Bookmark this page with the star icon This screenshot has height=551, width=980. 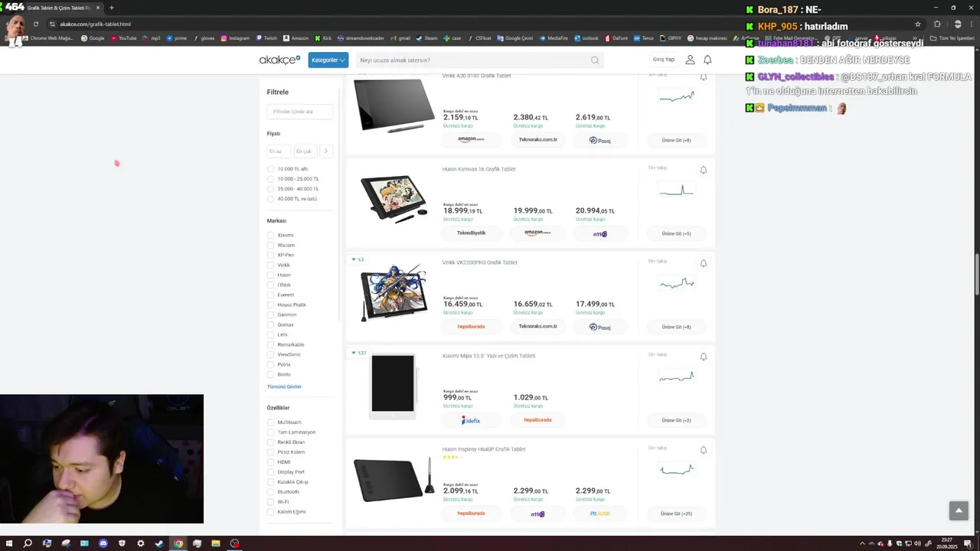click(x=917, y=24)
